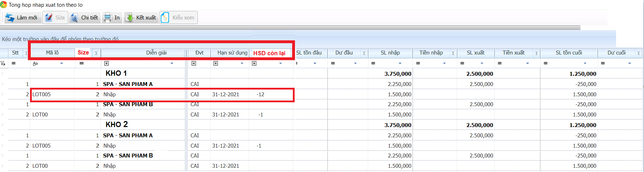
Task: Click the filter funnel icon in filter row
Action: [x=3, y=63]
